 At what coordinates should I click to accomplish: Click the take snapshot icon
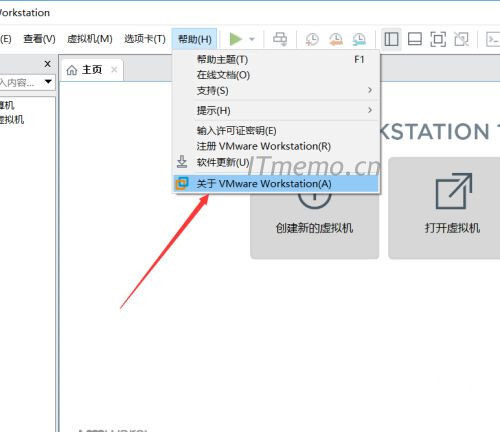[312, 39]
